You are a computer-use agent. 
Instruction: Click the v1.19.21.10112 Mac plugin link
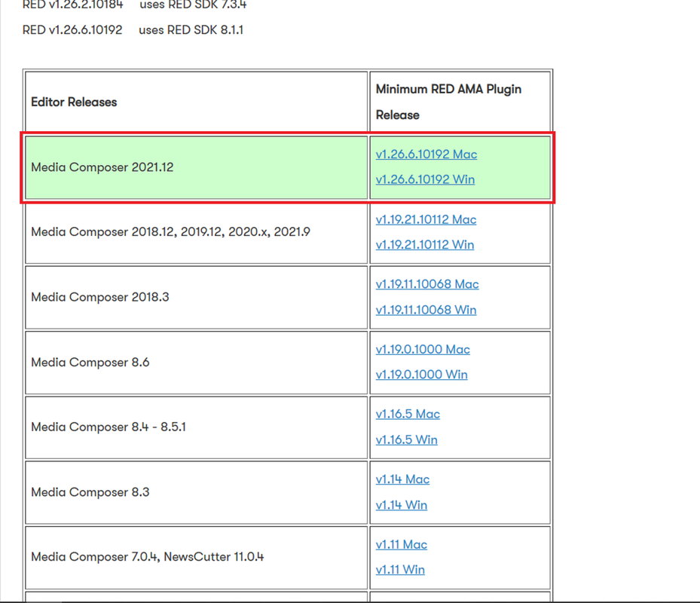(426, 219)
